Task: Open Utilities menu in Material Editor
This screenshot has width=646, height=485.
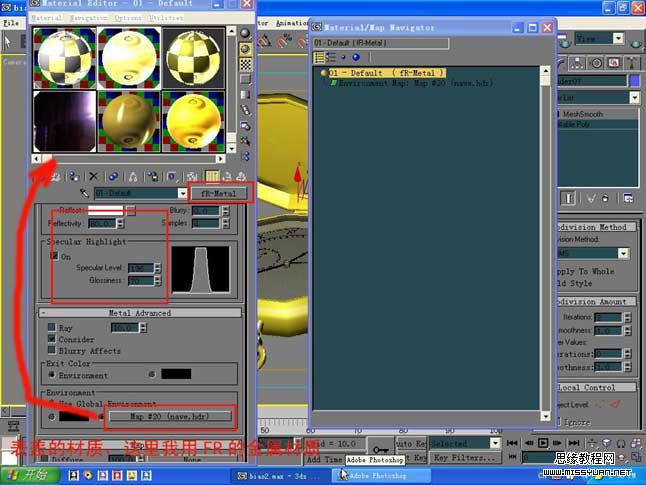Action: point(166,18)
